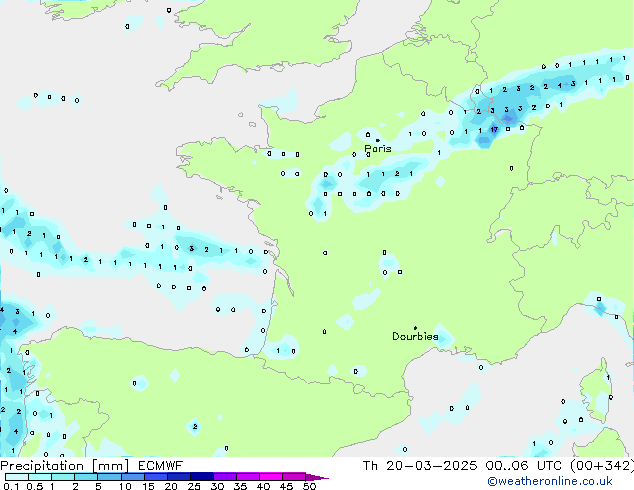Click the 0.1 legend scale label

pyautogui.click(x=11, y=486)
